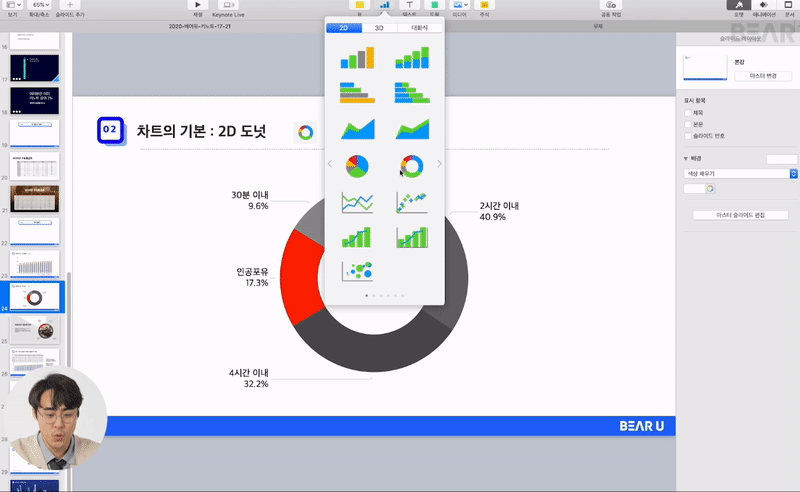The width and height of the screenshot is (800, 492).
Task: Open the background color well swatch
Action: 694,188
